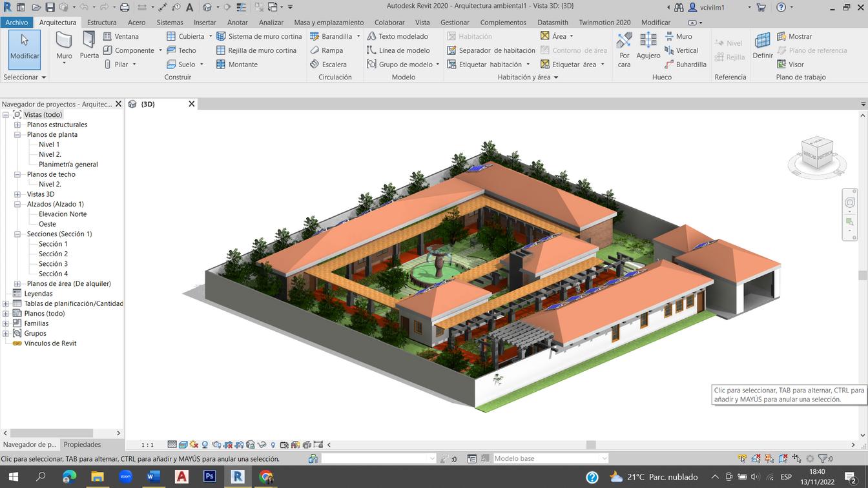Toggle Select elements by face in status bar
Screen dimensions: 868x488
point(782,459)
